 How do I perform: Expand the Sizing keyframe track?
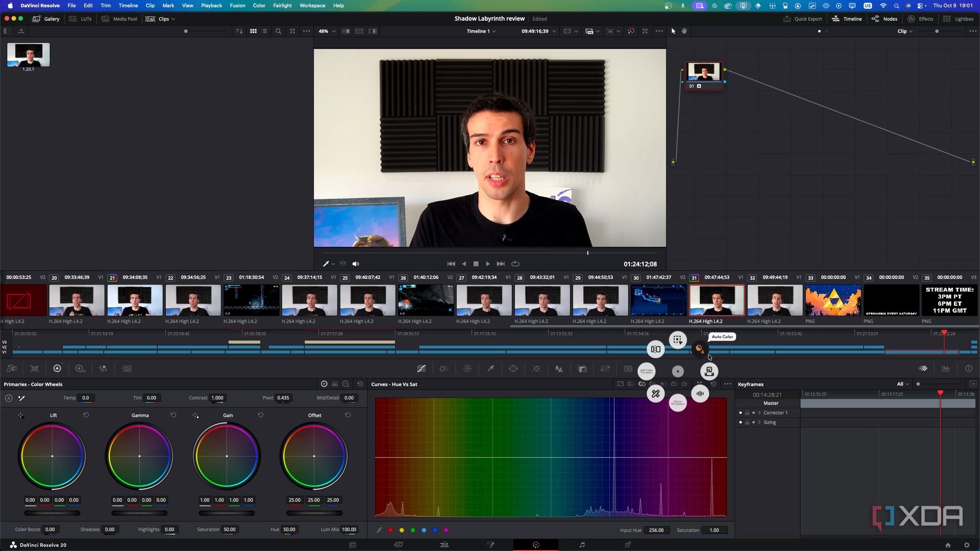click(x=759, y=422)
